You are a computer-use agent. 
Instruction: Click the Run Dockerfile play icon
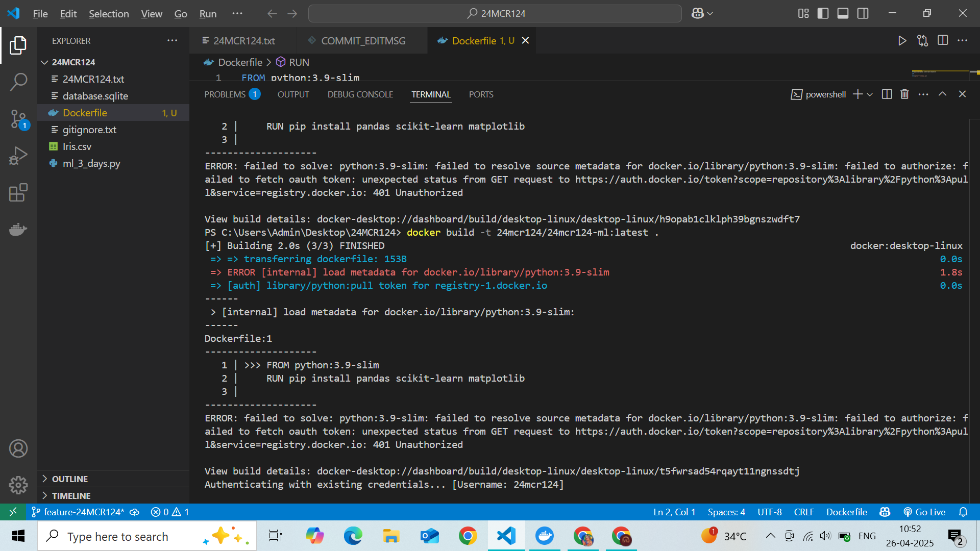pyautogui.click(x=902, y=41)
